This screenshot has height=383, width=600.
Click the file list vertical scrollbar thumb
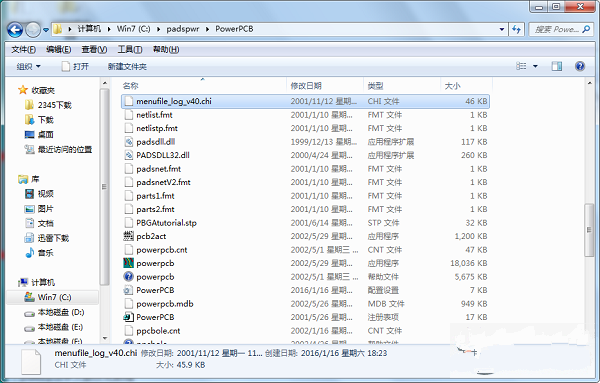589,230
